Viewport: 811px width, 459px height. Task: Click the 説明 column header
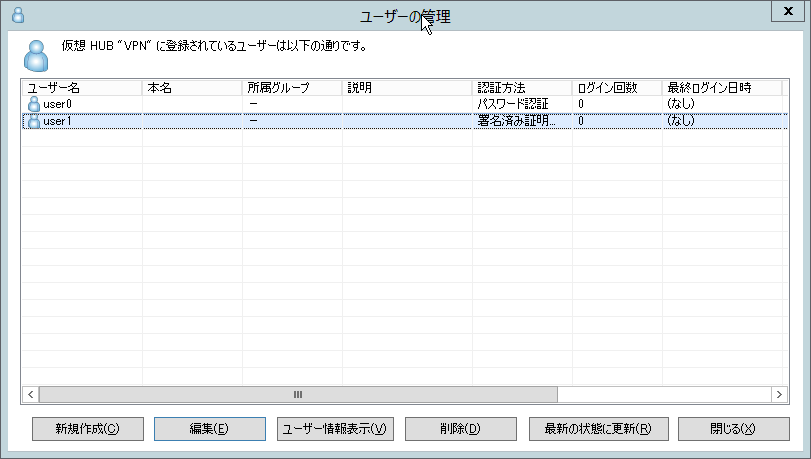(407, 88)
